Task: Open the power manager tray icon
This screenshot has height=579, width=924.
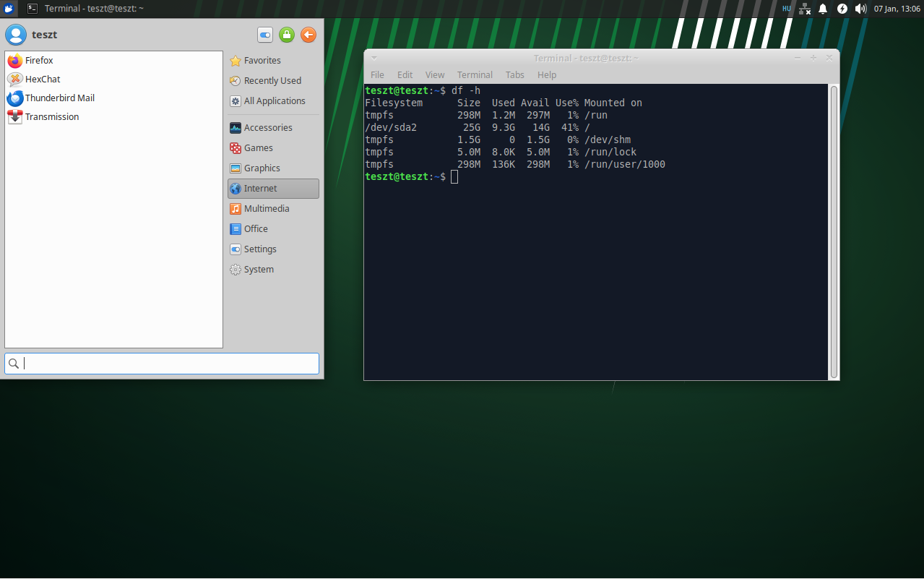Action: pyautogui.click(x=842, y=9)
